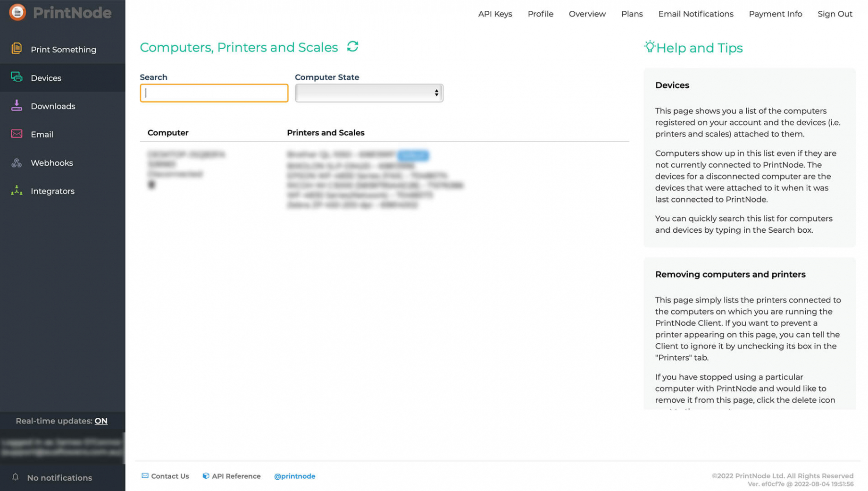Click the lightbulb beside Help and Tips
This screenshot has width=868, height=491.
pyautogui.click(x=651, y=47)
